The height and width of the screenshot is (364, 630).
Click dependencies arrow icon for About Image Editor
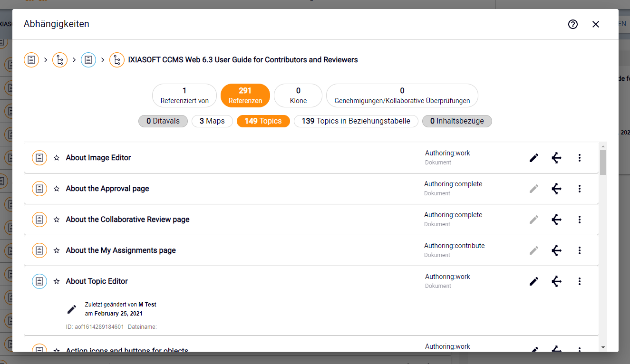[x=557, y=158]
